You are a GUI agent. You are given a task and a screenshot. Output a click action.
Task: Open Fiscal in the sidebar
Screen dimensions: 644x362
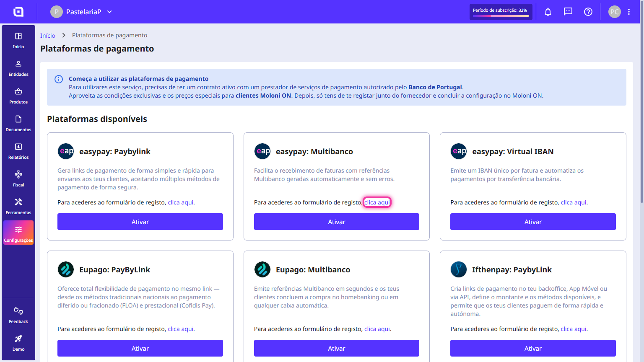pos(18,179)
